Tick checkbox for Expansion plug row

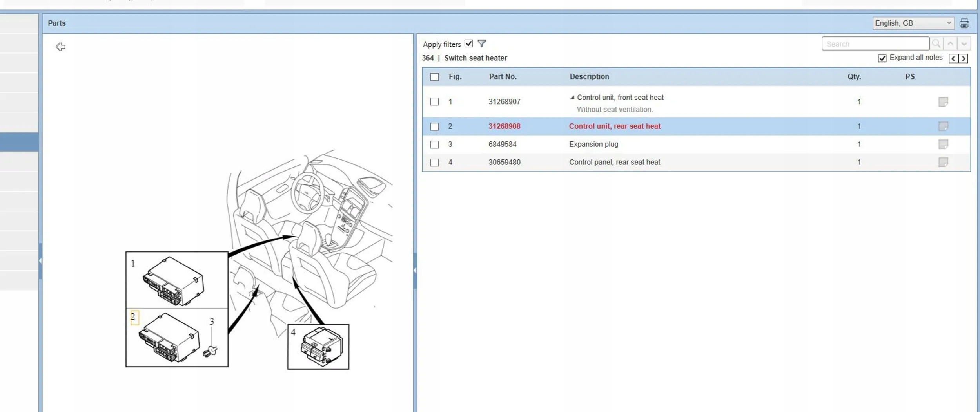click(434, 145)
